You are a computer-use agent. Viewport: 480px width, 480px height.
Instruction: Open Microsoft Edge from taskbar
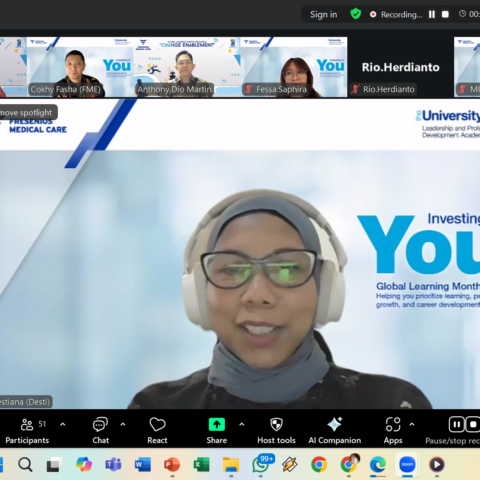(378, 464)
